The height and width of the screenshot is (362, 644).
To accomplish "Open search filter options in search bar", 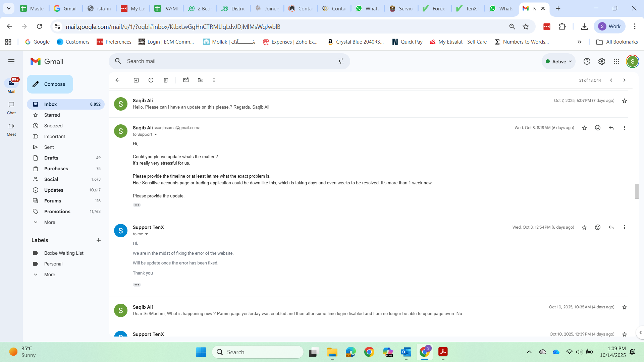I will click(341, 61).
